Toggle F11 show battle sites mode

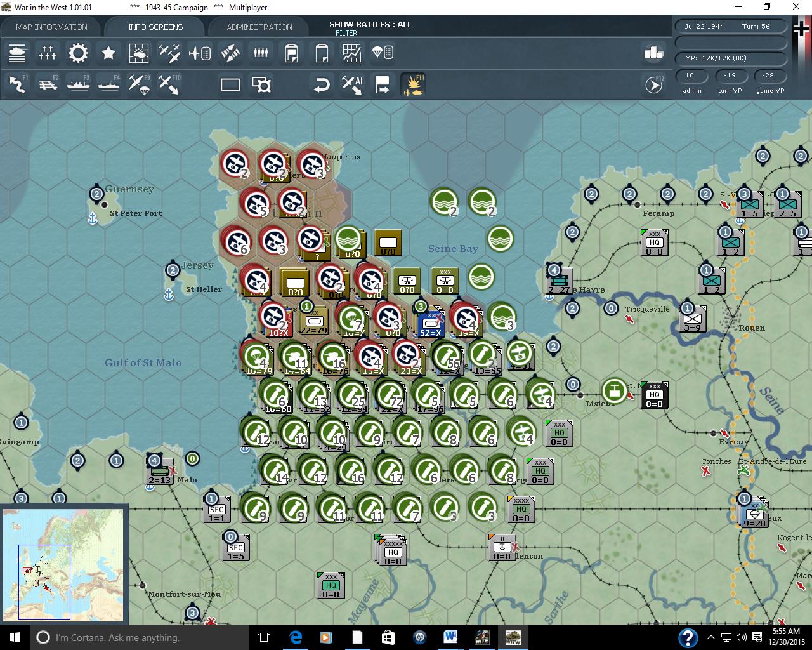[413, 84]
